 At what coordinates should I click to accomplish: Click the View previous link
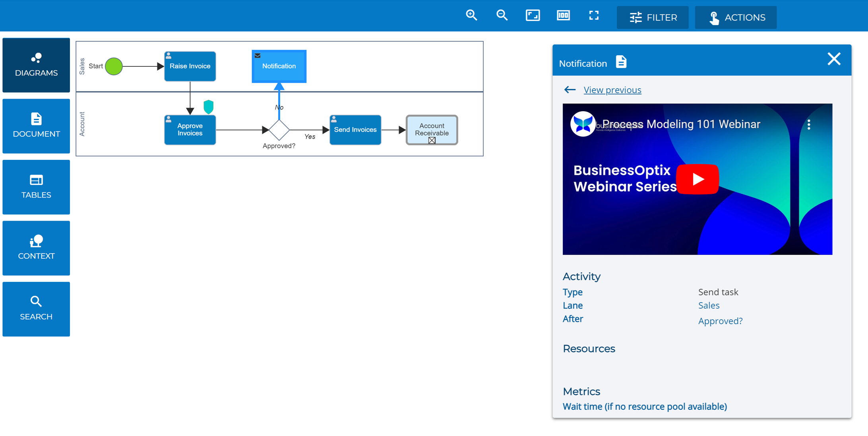[x=612, y=90]
